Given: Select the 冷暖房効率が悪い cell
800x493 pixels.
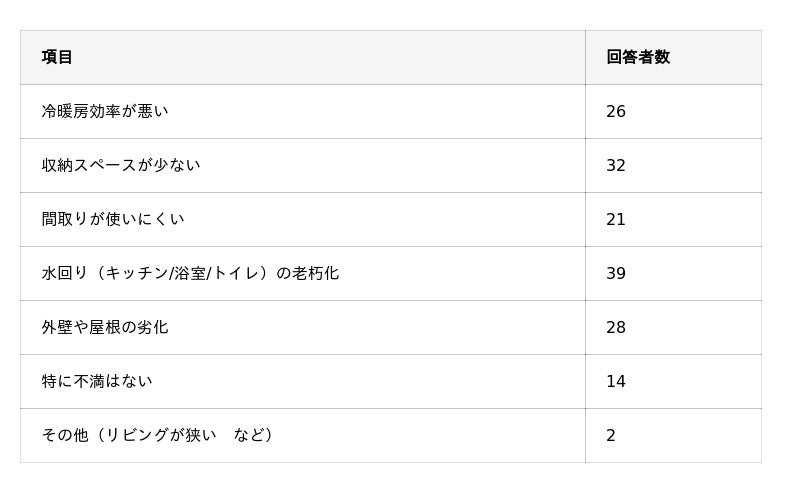Looking at the screenshot, I should pos(105,111).
